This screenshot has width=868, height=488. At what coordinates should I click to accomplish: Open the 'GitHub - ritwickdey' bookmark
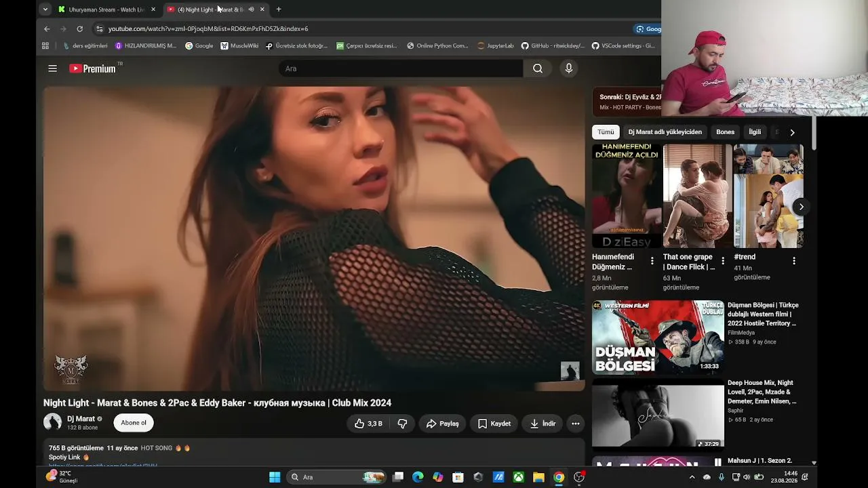553,46
